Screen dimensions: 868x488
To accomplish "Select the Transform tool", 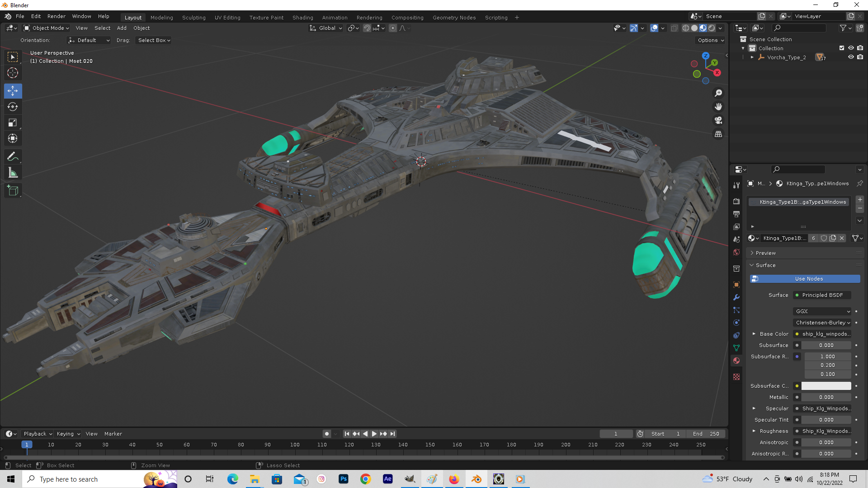I will (x=13, y=138).
